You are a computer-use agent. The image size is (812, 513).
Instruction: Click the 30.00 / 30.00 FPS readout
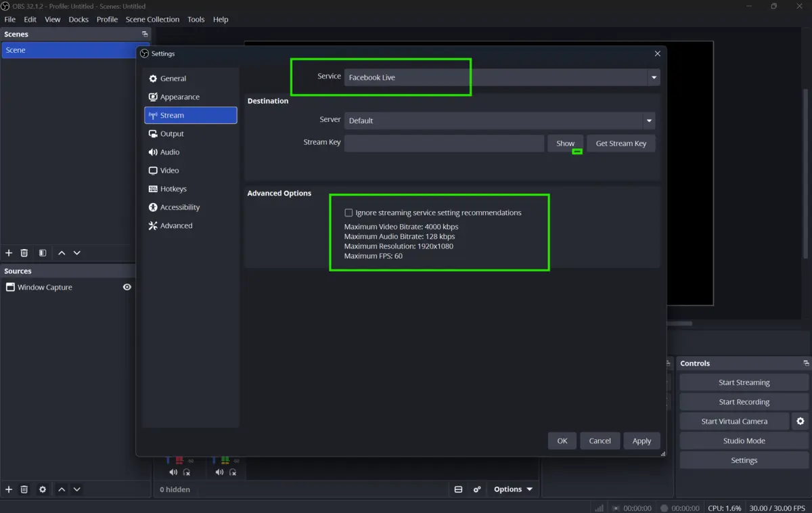(777, 508)
